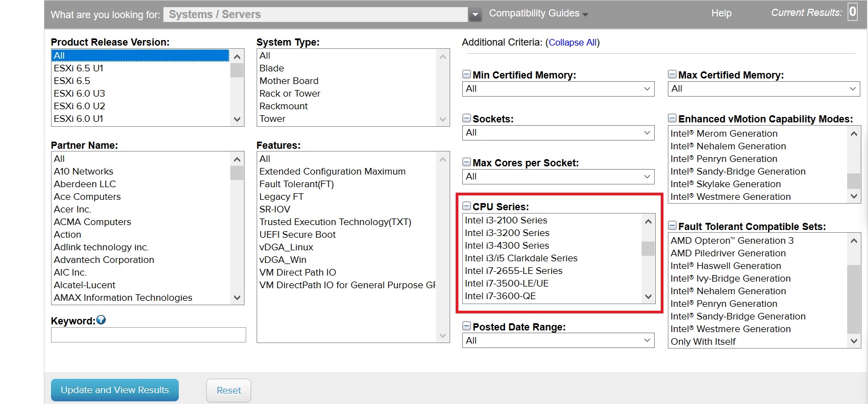Click the Collapse All link
The image size is (868, 404).
572,42
